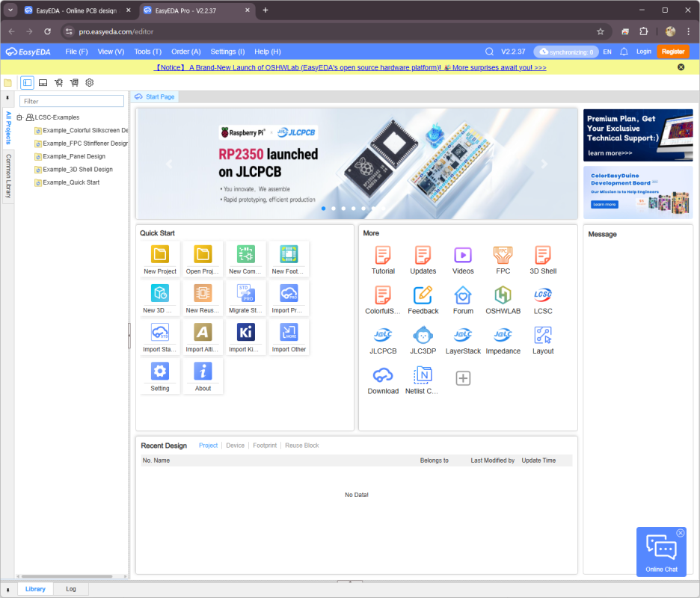Click the project Filter input field

72,102
